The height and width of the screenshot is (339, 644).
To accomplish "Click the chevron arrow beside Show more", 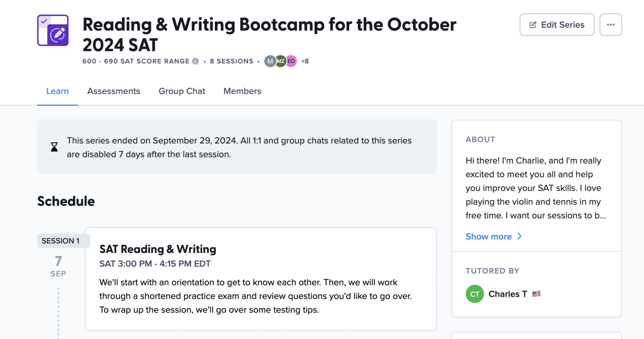I will click(520, 236).
